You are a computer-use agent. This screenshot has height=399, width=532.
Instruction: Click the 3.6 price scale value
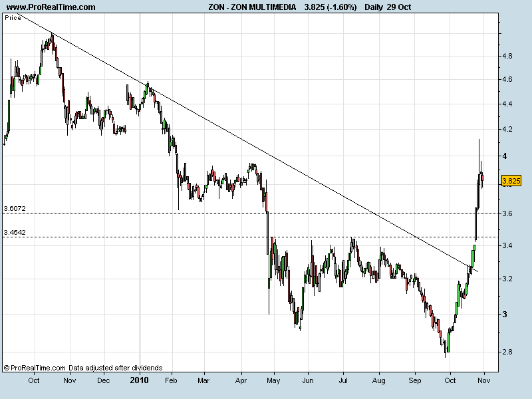coord(507,213)
